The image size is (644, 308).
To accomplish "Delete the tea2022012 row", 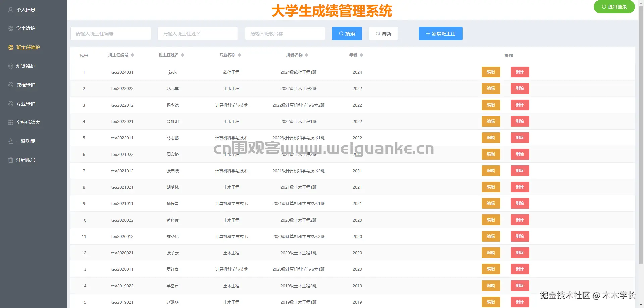I will point(520,105).
